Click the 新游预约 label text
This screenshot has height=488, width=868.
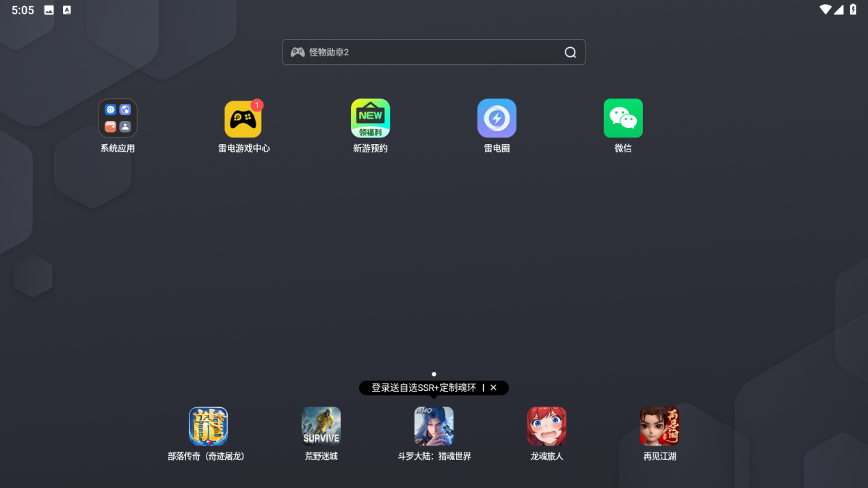pos(370,148)
